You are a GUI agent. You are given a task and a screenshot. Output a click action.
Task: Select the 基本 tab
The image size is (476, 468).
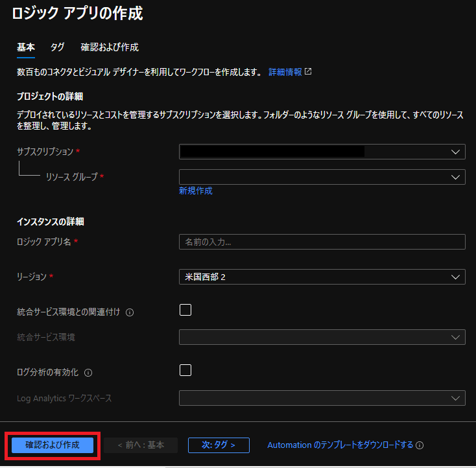pos(26,47)
